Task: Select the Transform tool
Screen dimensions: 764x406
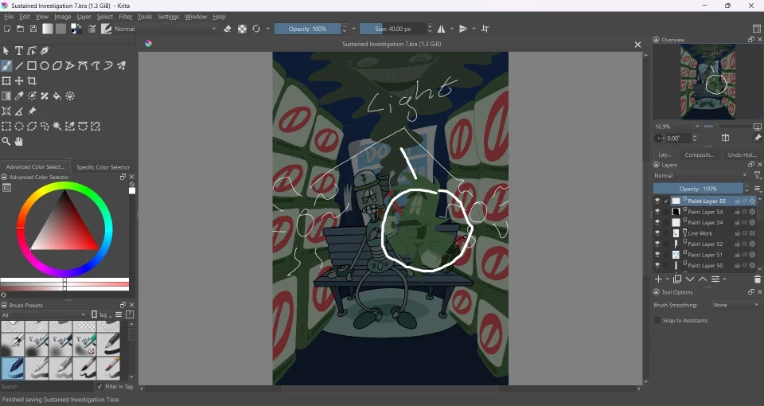Action: click(x=6, y=81)
